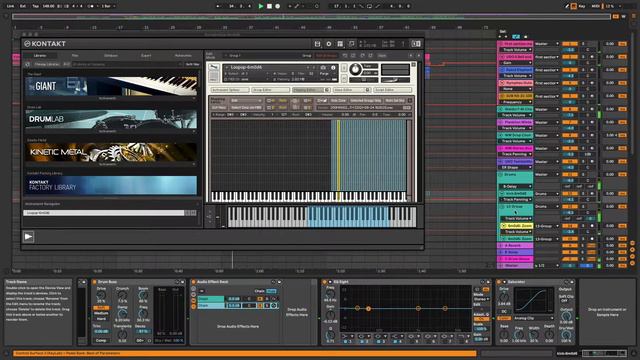Select Medium drive type in Drum Buss
The height and width of the screenshot is (360, 640).
[101, 313]
